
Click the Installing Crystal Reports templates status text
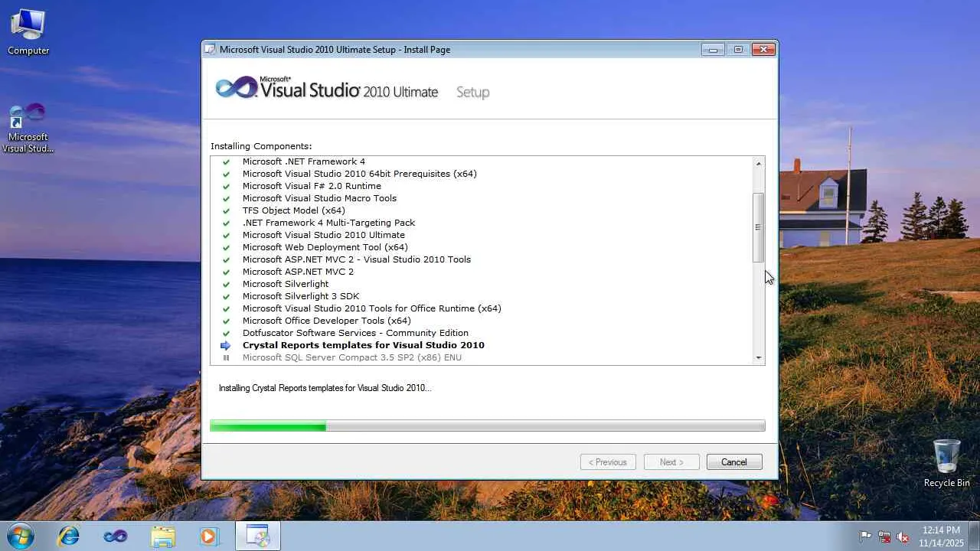click(x=325, y=388)
